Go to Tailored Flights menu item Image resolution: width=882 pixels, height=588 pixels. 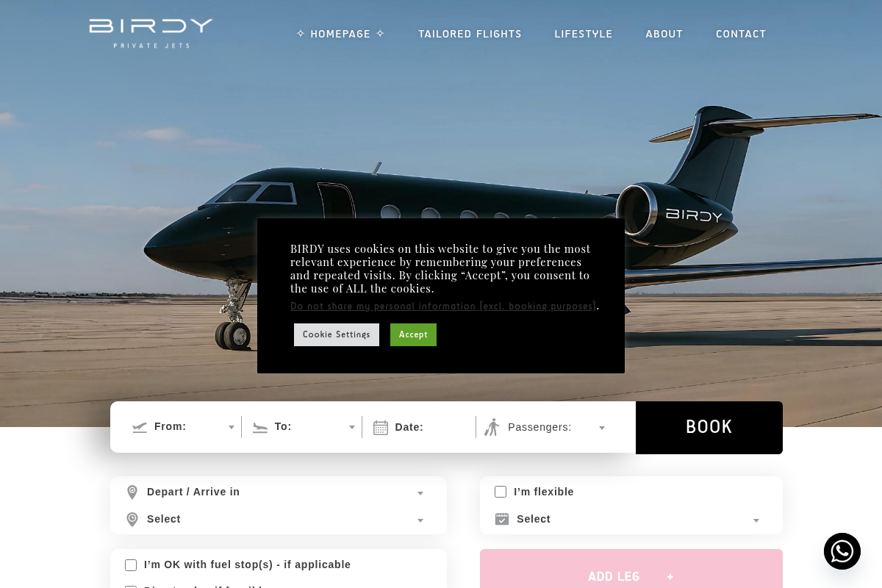pyautogui.click(x=470, y=34)
